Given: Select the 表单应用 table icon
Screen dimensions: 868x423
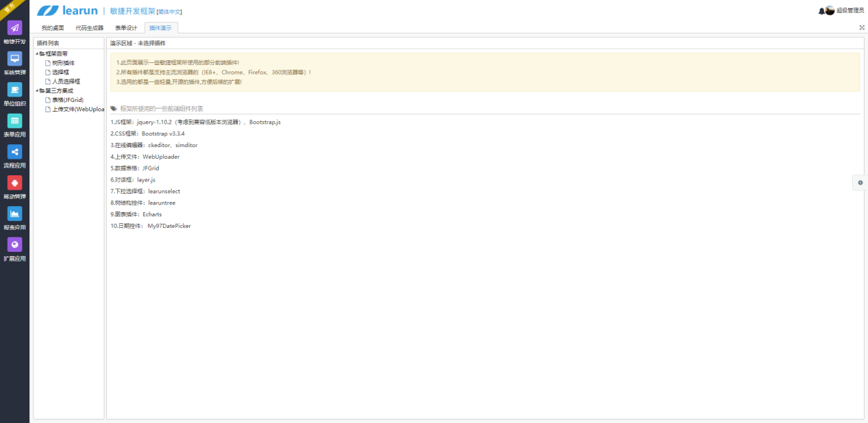Looking at the screenshot, I should pos(14,120).
